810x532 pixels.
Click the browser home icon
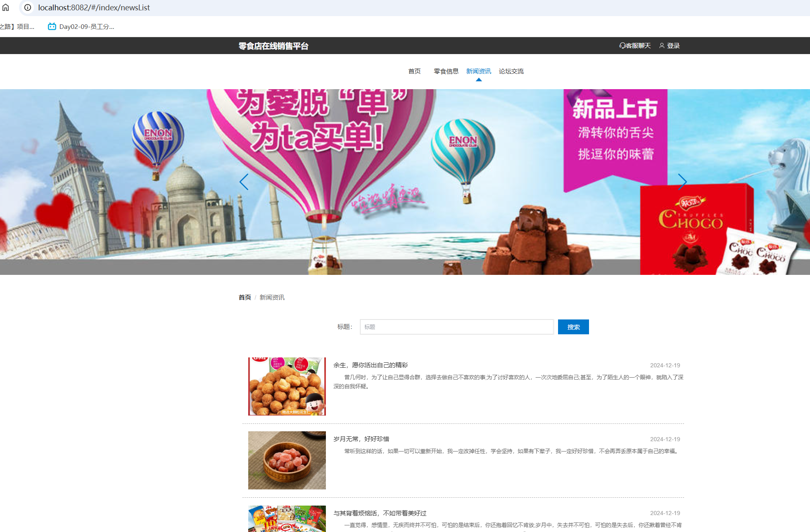pyautogui.click(x=6, y=7)
